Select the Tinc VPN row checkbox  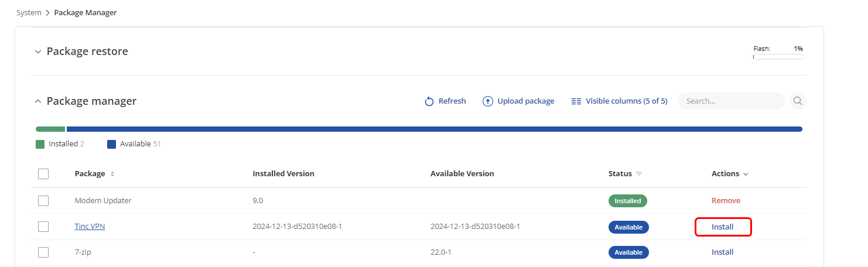[43, 227]
